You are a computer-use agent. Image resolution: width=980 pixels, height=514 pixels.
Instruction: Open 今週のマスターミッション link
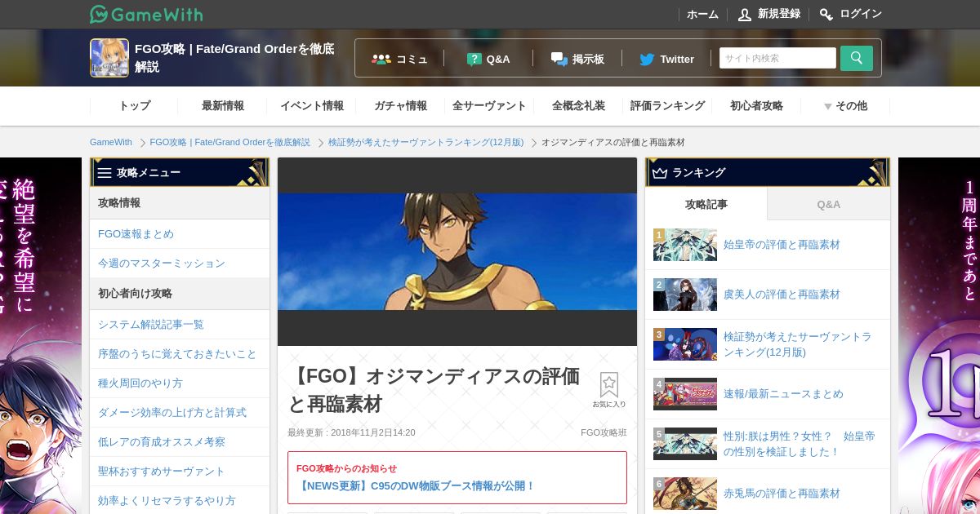click(180, 264)
